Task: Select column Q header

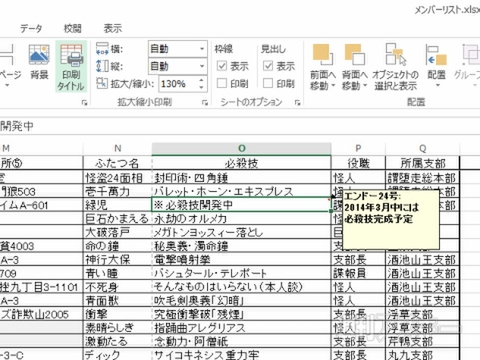Action: [422, 148]
